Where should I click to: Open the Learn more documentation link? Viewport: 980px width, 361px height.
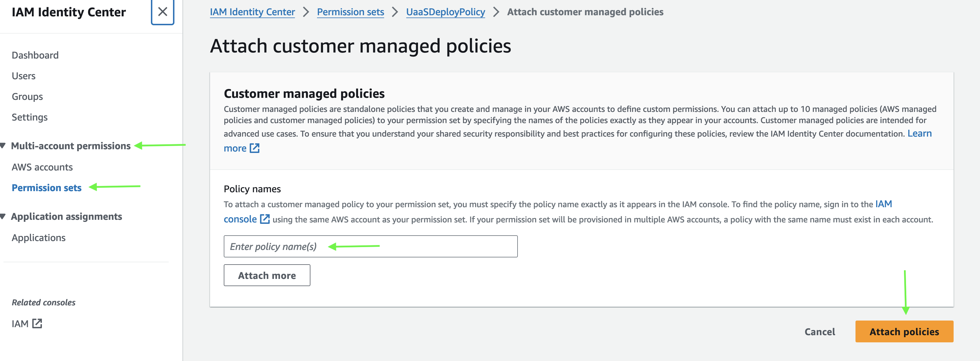pyautogui.click(x=919, y=133)
